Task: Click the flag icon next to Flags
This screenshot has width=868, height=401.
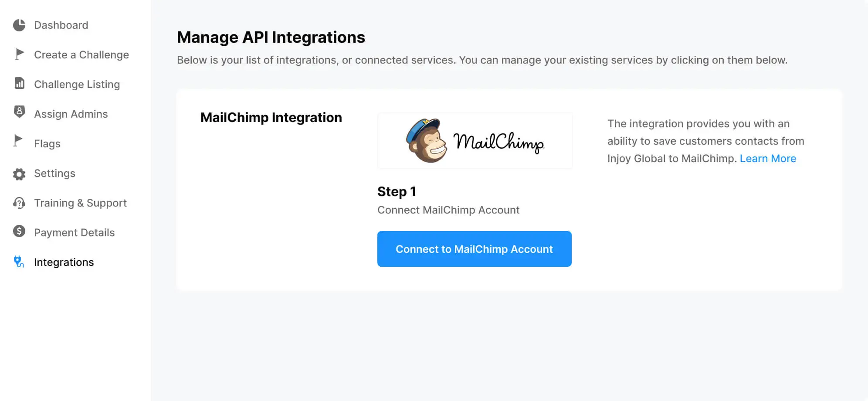Action: pos(18,141)
